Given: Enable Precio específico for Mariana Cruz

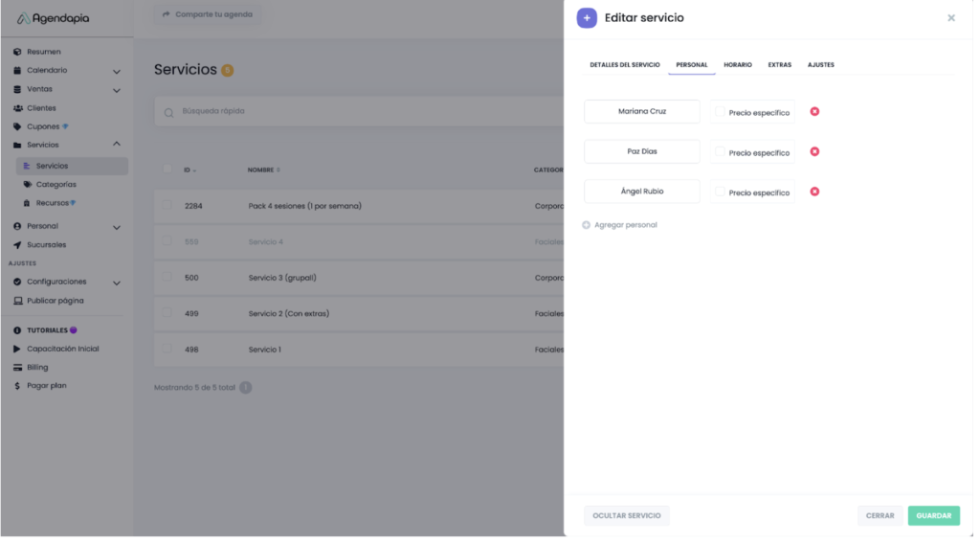Looking at the screenshot, I should 721,112.
